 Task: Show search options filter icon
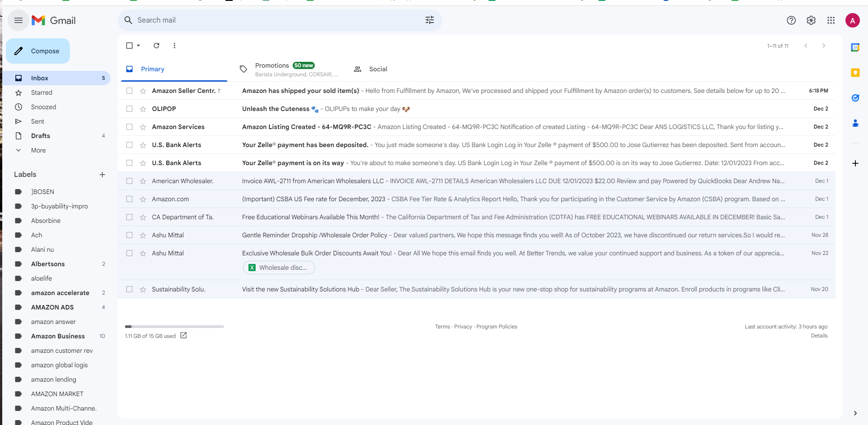pos(430,20)
